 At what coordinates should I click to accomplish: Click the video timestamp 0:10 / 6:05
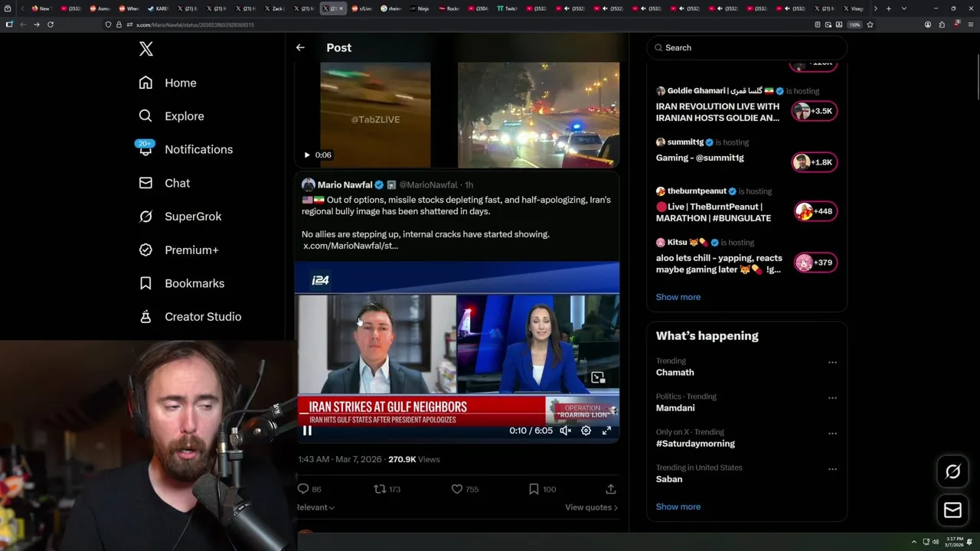point(531,431)
